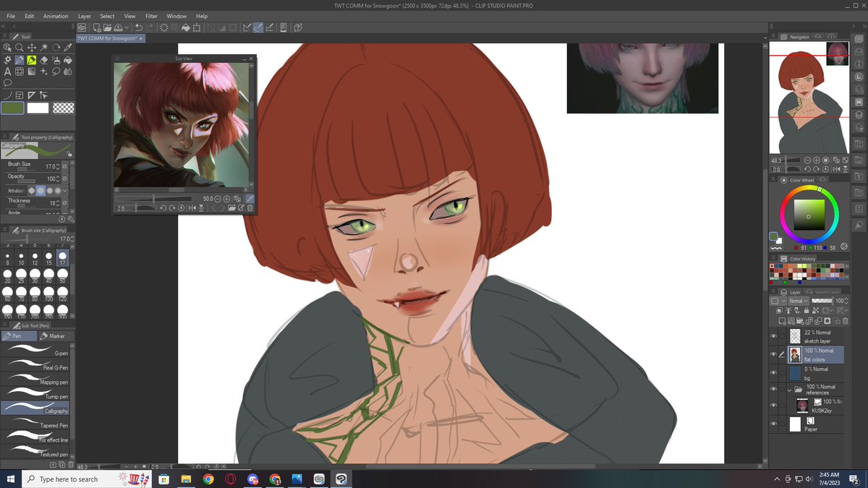Toggle Lock Layer in Layer panel
Image resolution: width=868 pixels, height=488 pixels.
pyautogui.click(x=807, y=311)
